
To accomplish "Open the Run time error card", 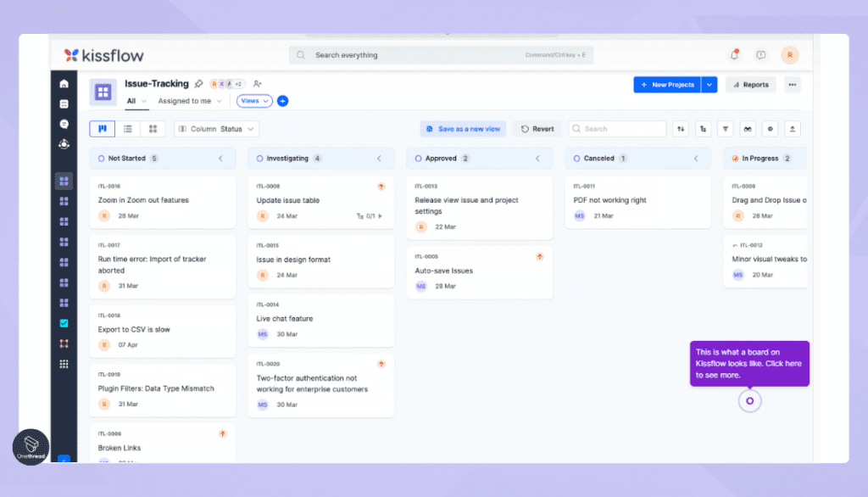I will [163, 267].
